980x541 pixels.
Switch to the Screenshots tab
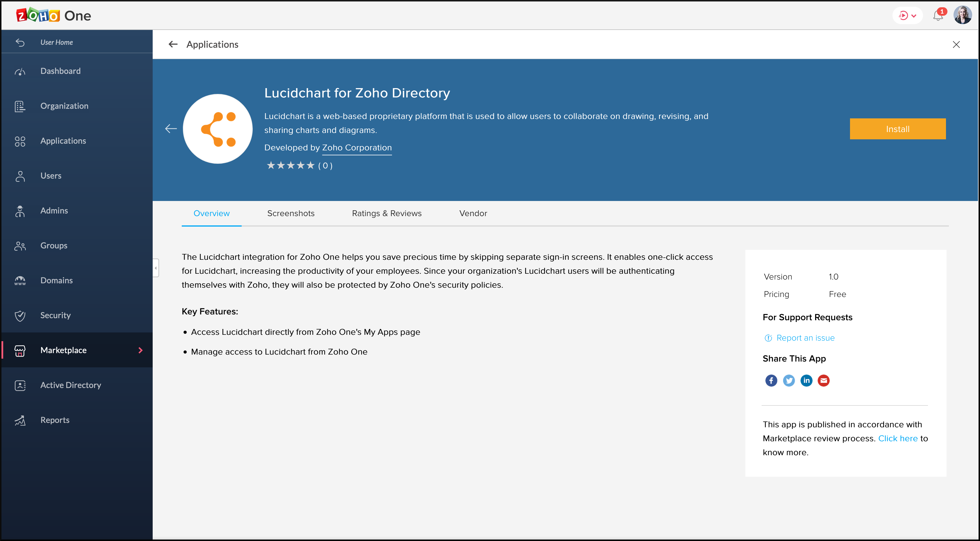[x=291, y=213]
